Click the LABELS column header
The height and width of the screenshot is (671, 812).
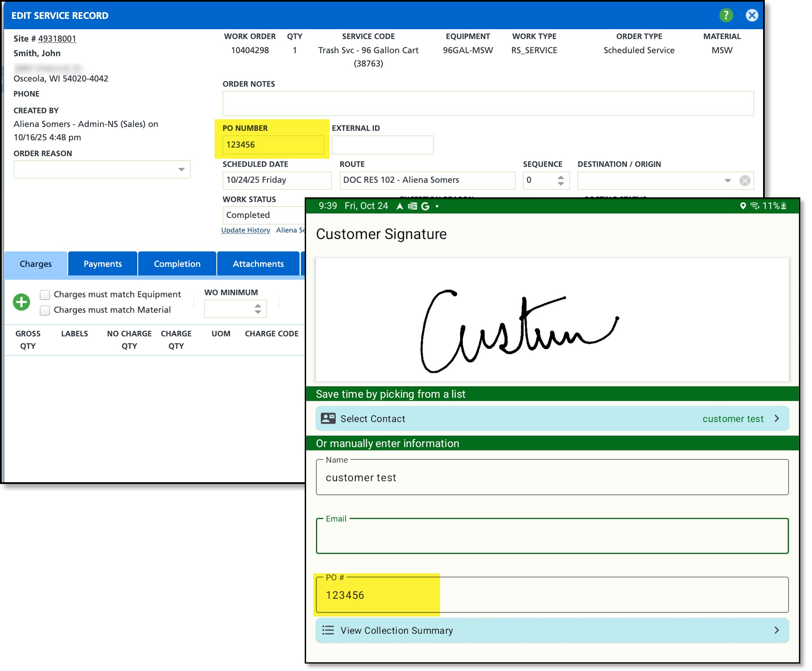coord(75,334)
